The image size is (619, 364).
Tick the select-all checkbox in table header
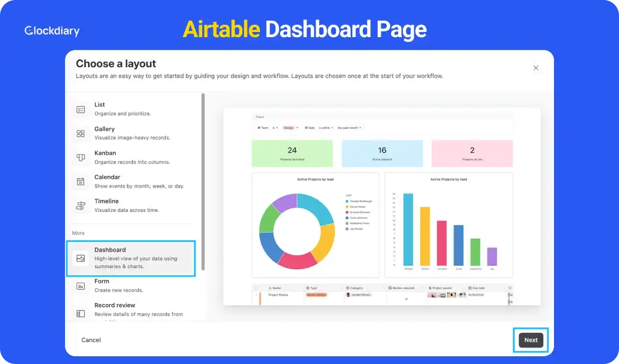click(x=256, y=288)
